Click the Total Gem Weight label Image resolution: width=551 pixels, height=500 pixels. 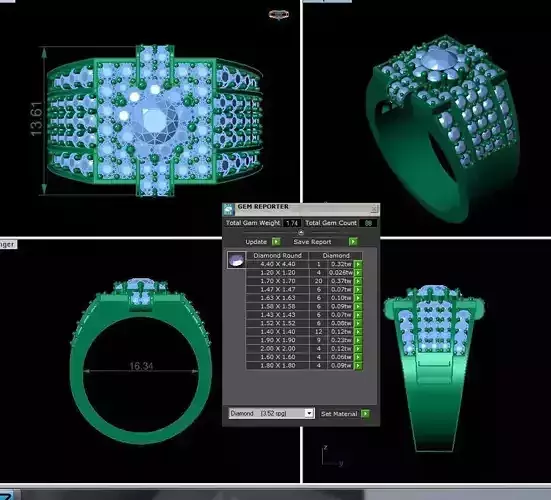[x=253, y=223]
